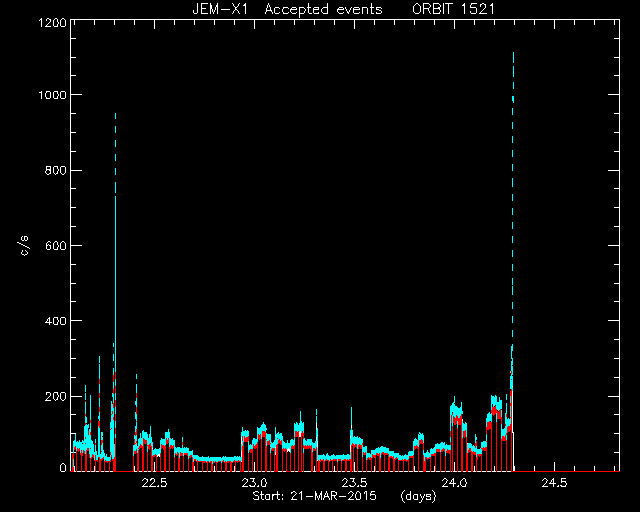Click the 'ORBIT 1521' label
This screenshot has height=512, width=640.
click(453, 9)
